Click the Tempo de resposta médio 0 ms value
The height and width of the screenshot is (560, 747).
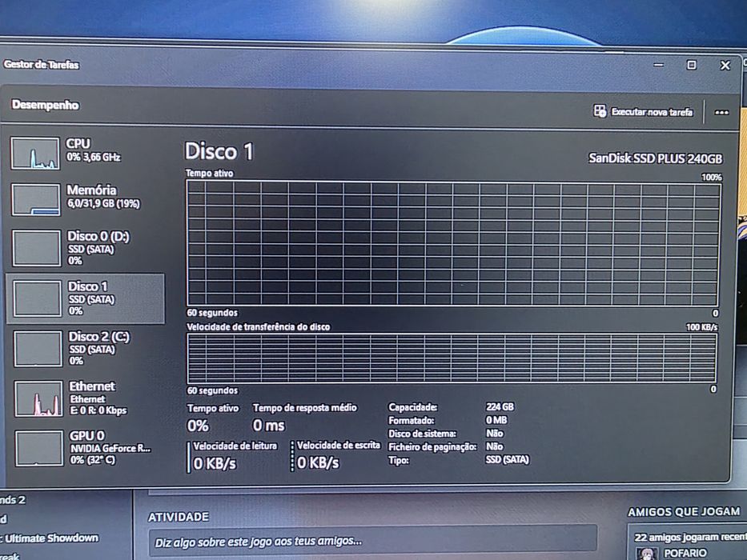coord(269,425)
